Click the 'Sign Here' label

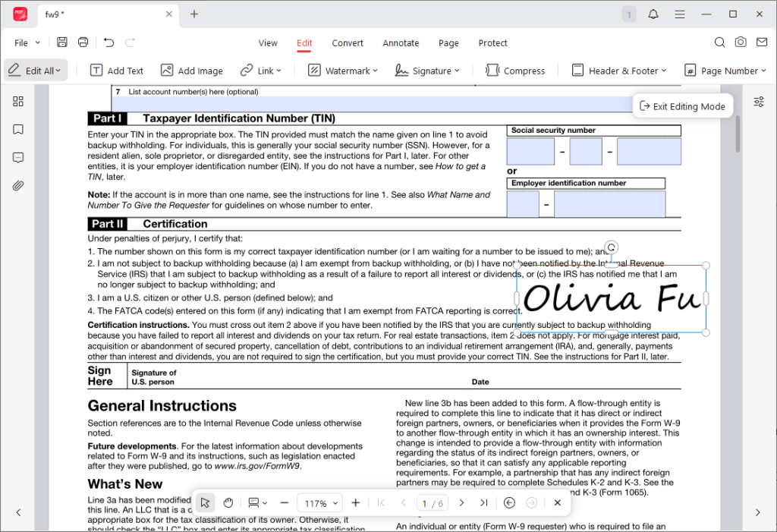tap(99, 376)
